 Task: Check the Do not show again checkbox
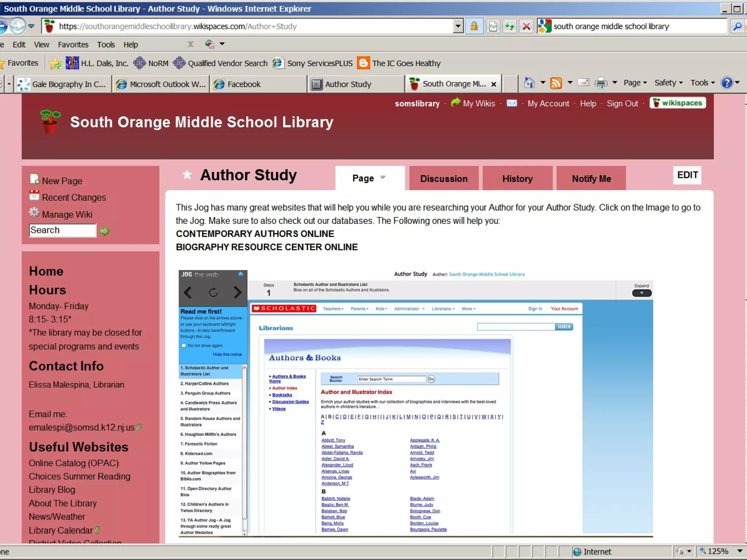tap(184, 346)
